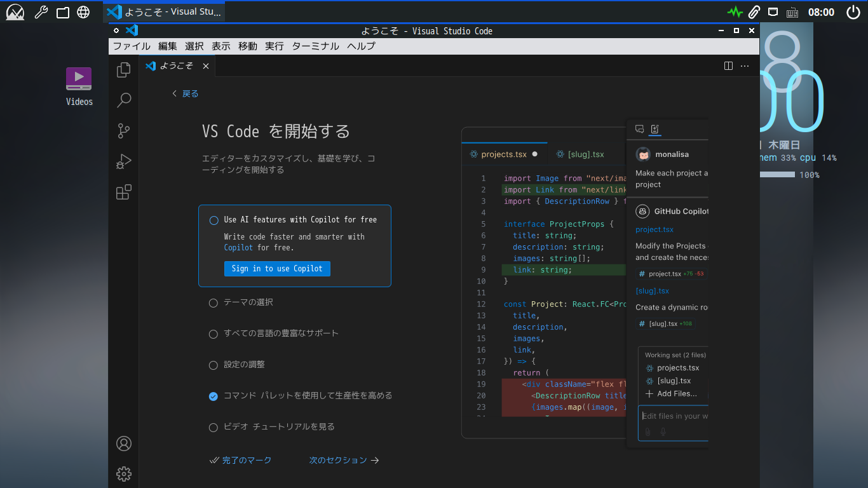The height and width of the screenshot is (488, 868).
Task: Toggle the 設定の調整 step circle
Action: coord(214,365)
